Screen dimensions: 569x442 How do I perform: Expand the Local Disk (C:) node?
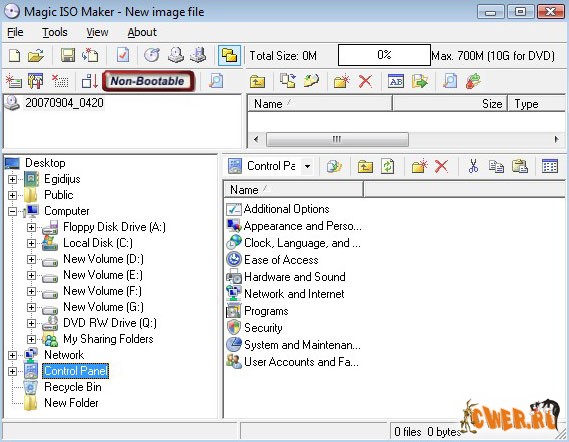[32, 243]
